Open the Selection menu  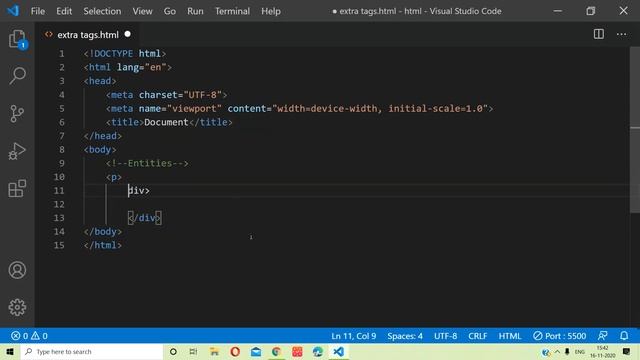pos(102,11)
